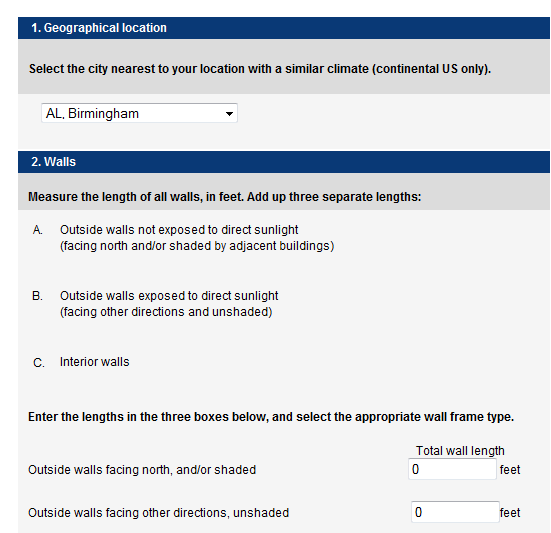Select 'Outside walls not exposed to direct sunlight' text
Viewport: 551px width, 533px height.
click(179, 230)
